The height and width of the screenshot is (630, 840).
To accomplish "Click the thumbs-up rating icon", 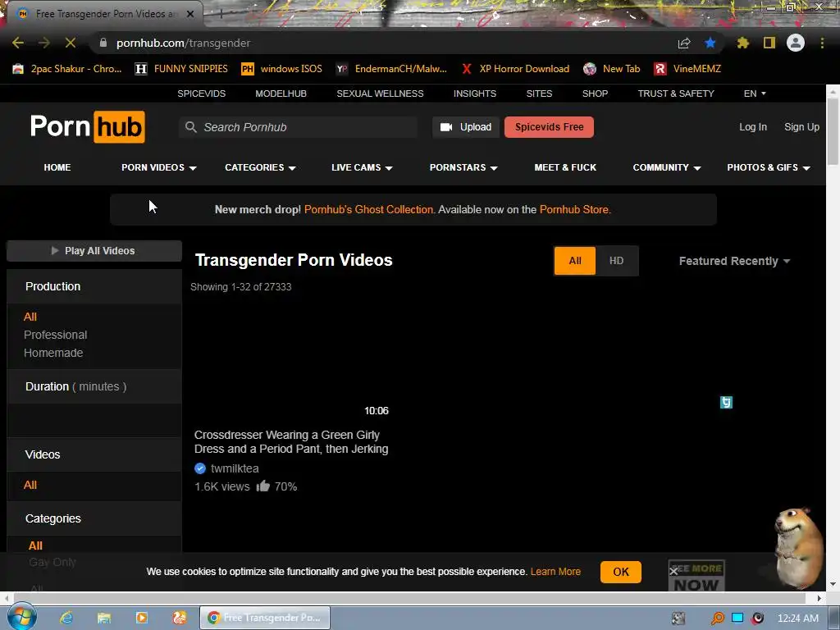I will tap(262, 486).
